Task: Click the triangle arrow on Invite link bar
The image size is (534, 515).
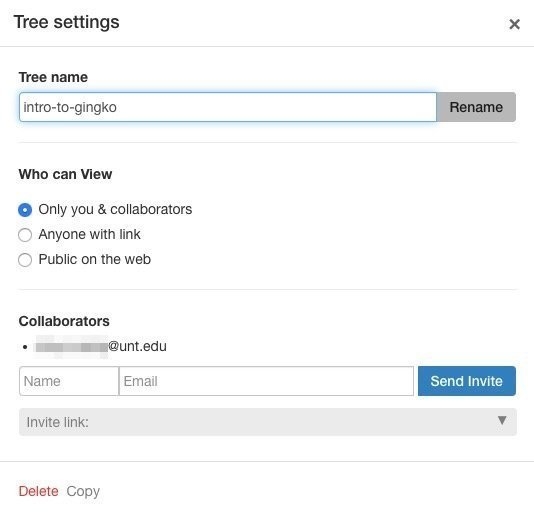Action: [x=502, y=420]
